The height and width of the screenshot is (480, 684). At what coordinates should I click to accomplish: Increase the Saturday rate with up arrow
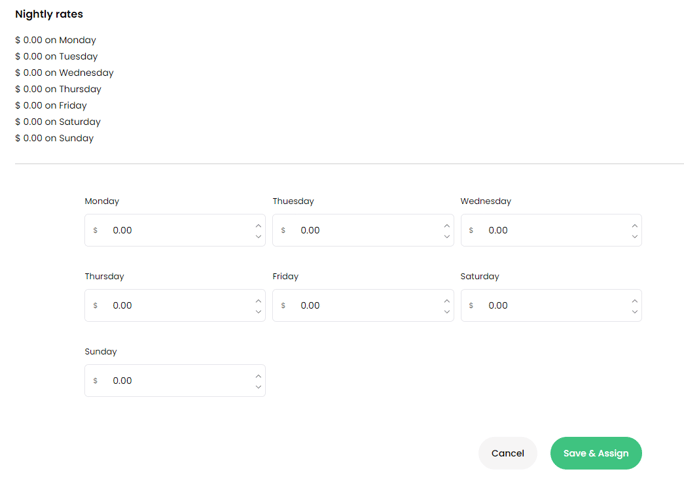coord(635,301)
